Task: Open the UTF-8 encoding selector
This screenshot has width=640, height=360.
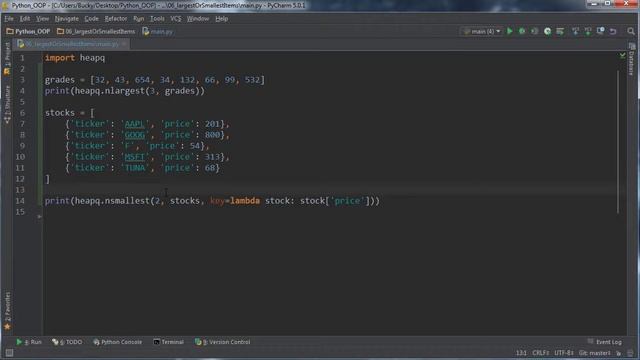Action: 564,353
